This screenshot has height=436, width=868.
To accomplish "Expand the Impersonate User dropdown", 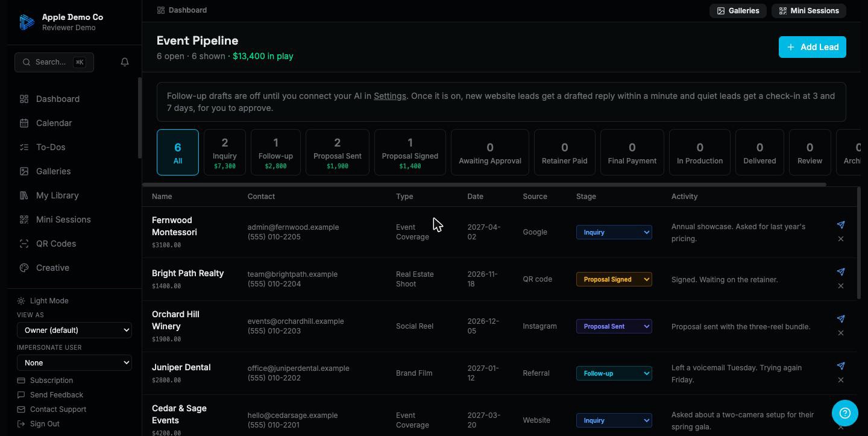I will point(74,362).
